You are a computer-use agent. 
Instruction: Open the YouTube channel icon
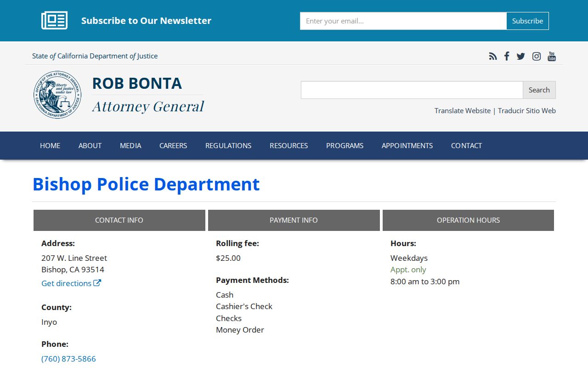(552, 56)
